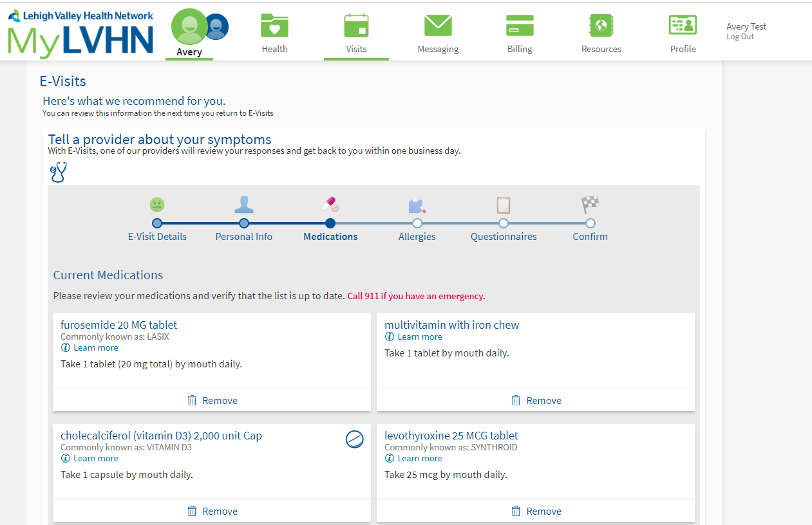The width and height of the screenshot is (812, 525).
Task: Click the Resources book icon
Action: (601, 26)
